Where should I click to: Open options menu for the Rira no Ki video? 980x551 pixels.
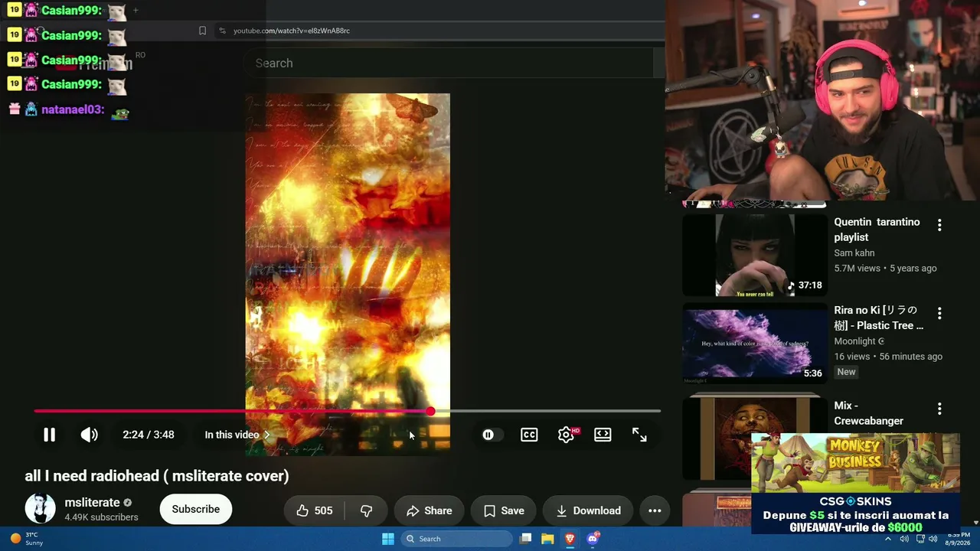tap(939, 313)
